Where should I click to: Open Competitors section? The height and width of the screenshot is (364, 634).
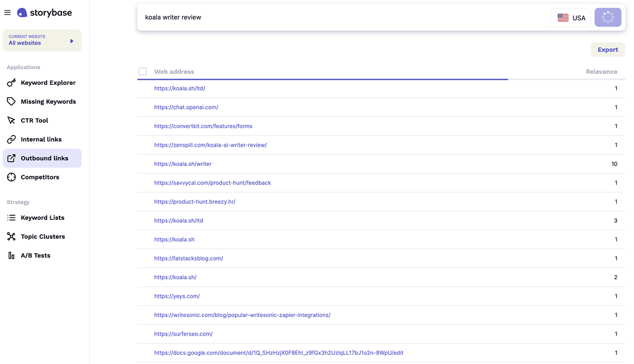click(42, 177)
